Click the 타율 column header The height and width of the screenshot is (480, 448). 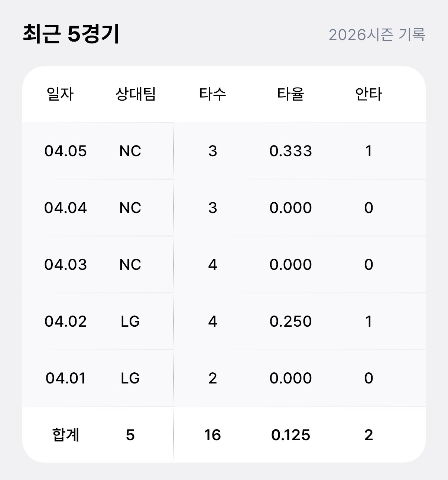(x=290, y=94)
